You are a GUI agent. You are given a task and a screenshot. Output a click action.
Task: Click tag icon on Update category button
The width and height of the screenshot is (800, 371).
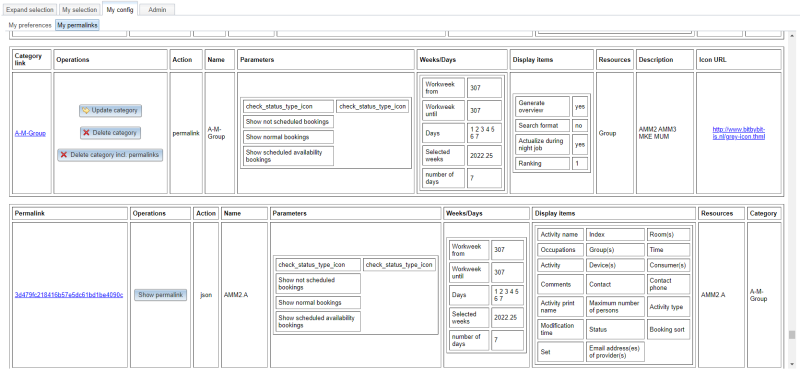[86, 110]
